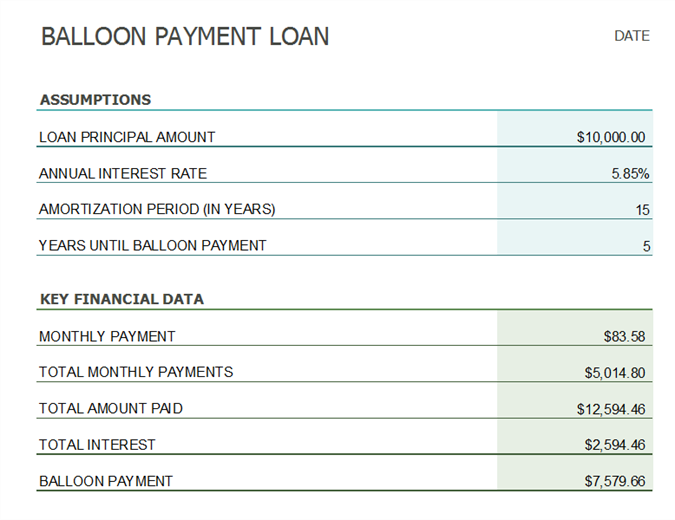Select the Total Interest label
Screen dimensions: 675x520
click(97, 444)
